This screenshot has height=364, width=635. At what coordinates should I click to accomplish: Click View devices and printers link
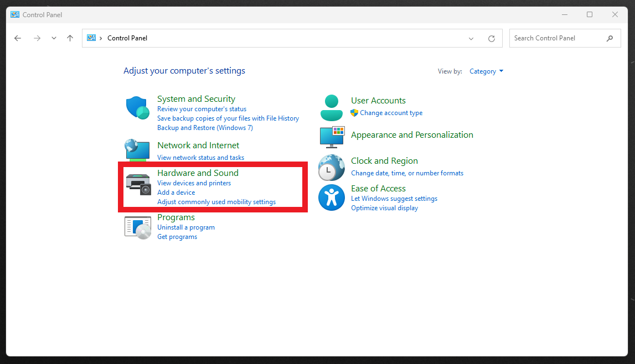[194, 183]
